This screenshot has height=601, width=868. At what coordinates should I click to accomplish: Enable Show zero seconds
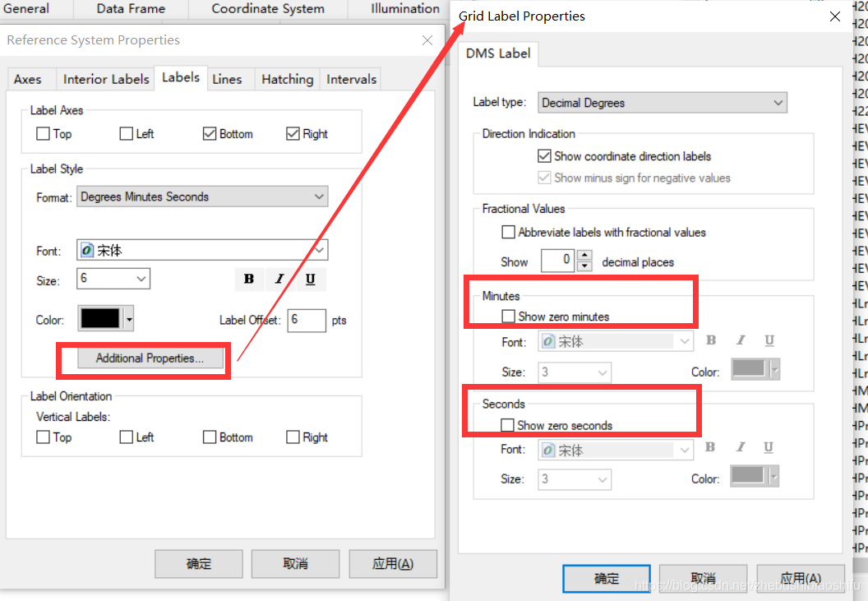(506, 425)
